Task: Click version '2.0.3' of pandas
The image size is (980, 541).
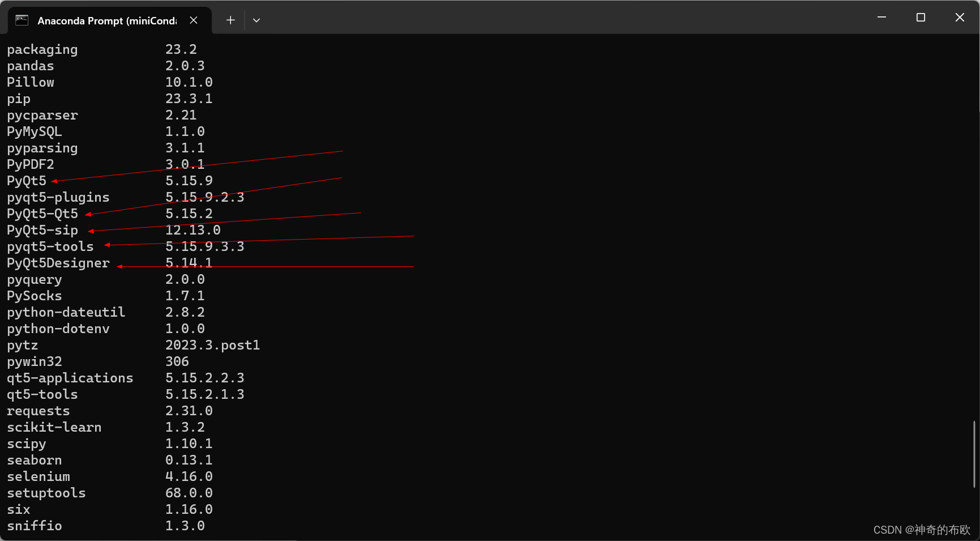Action: point(185,66)
